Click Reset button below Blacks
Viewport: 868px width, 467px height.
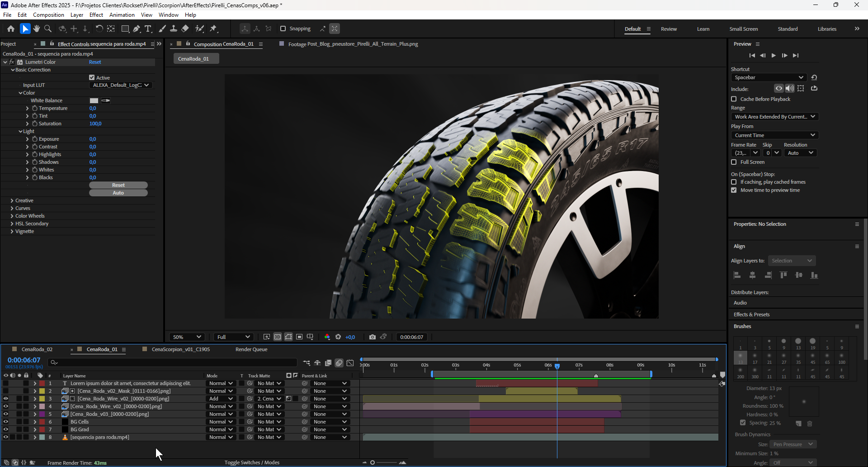click(x=118, y=185)
